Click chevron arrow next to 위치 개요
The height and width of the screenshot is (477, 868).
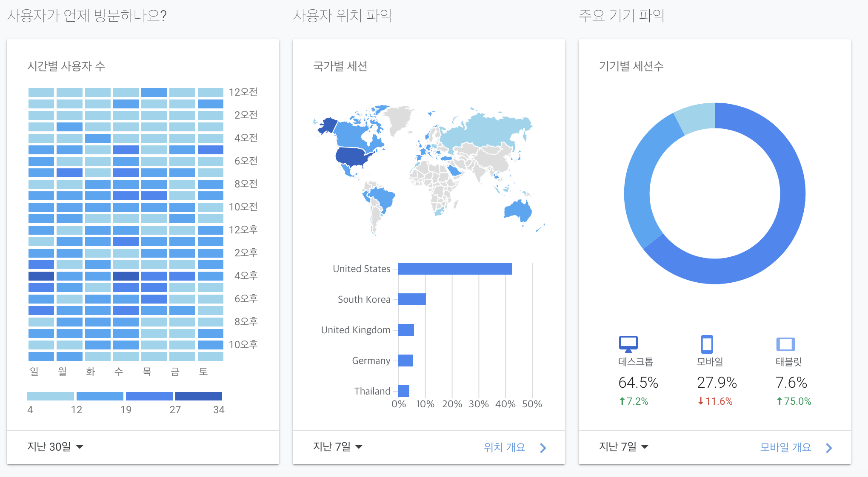pyautogui.click(x=543, y=448)
